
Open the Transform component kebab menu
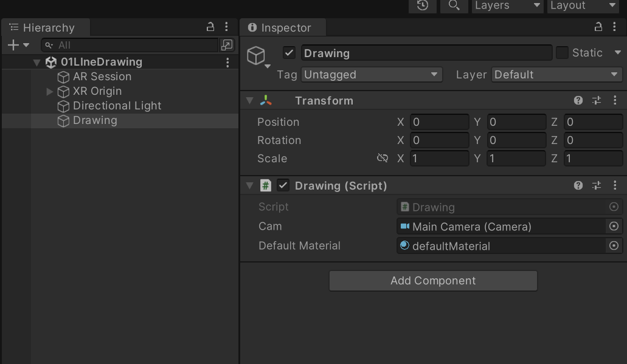(x=615, y=101)
